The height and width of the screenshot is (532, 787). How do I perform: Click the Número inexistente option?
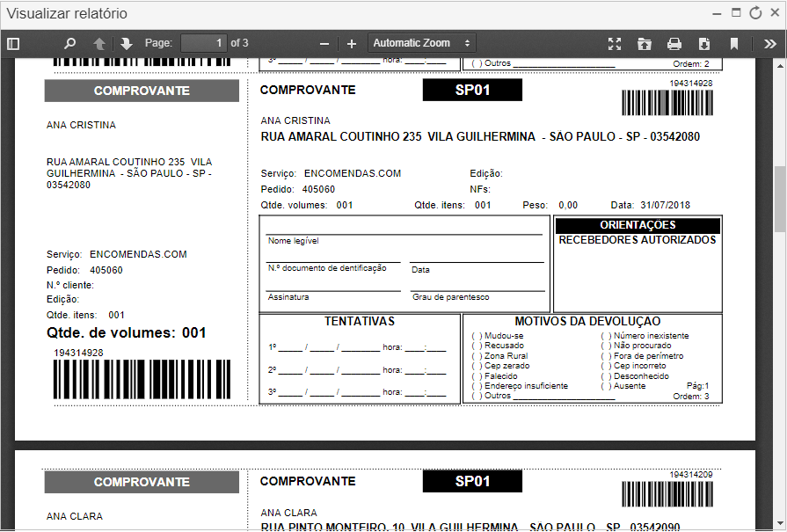645,336
